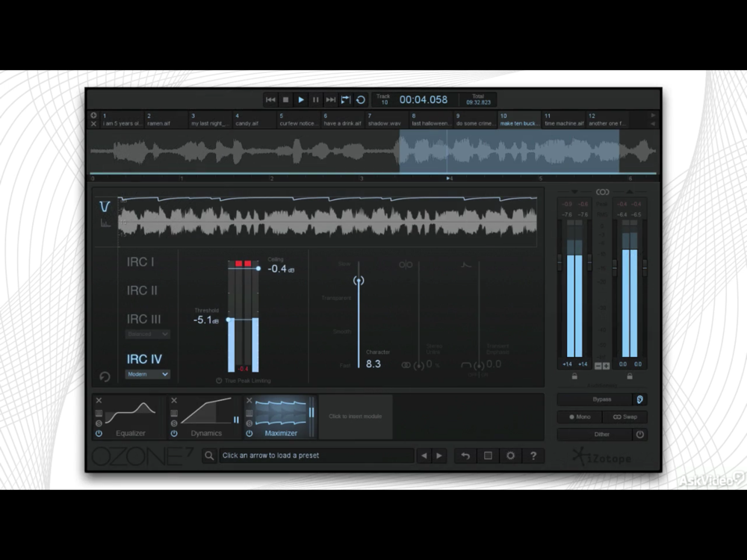747x560 pixels.
Task: Remove the Equalizer module with its X
Action: [99, 401]
